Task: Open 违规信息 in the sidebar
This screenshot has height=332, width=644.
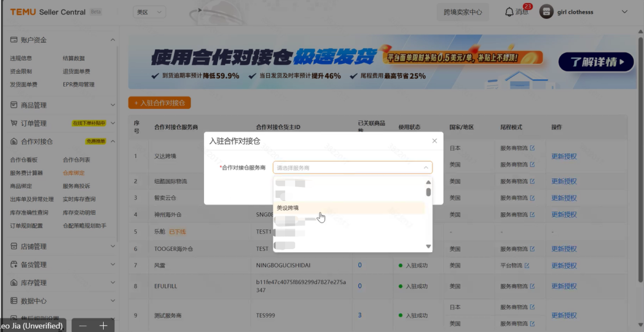Action: [x=21, y=58]
